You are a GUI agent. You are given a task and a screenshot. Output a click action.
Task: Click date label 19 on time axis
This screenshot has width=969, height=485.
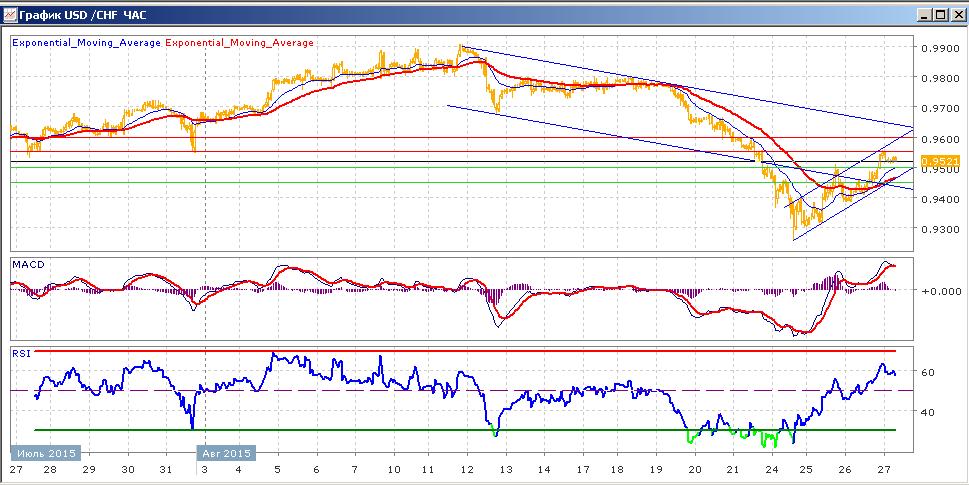[658, 470]
